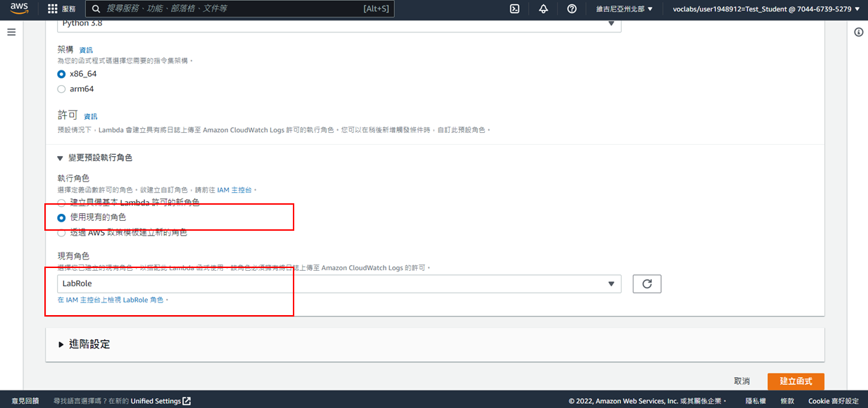Open the 資訊 link beside 架構
This screenshot has height=408, width=868.
(x=86, y=50)
